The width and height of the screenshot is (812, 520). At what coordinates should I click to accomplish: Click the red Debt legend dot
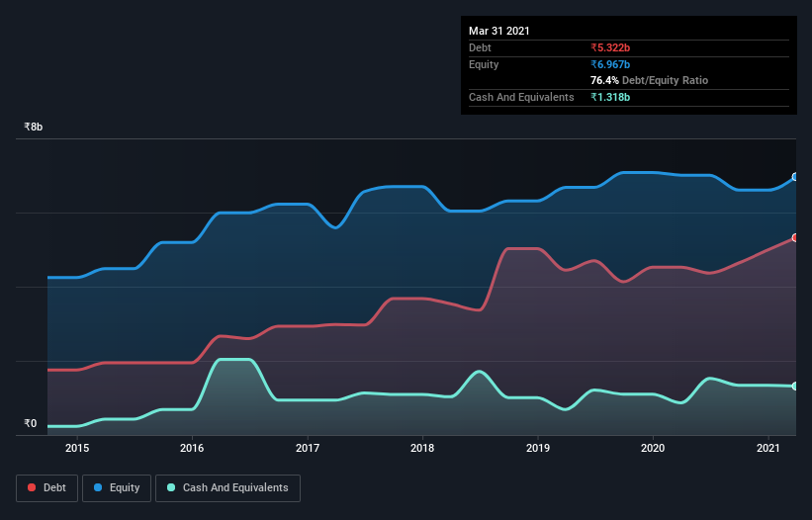point(32,487)
